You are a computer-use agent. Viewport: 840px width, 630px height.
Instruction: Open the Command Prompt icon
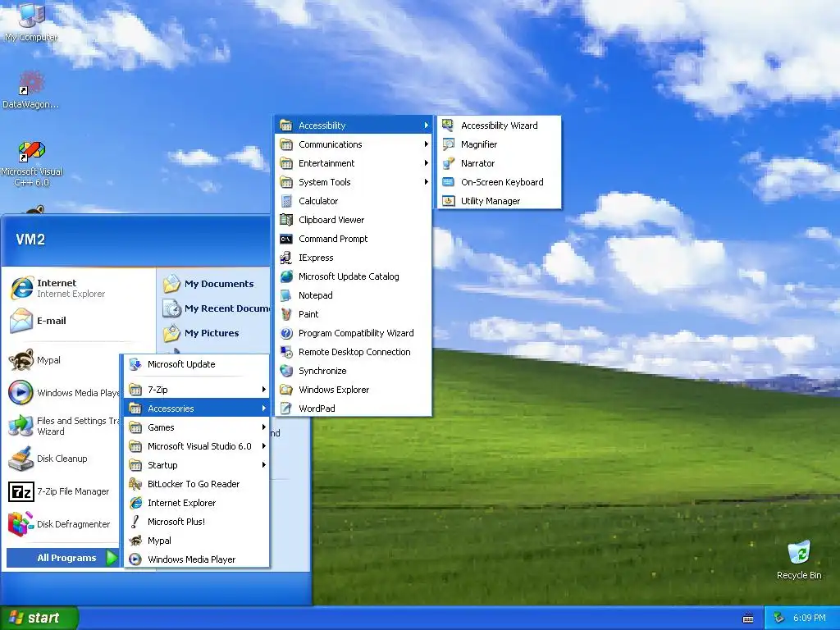286,239
